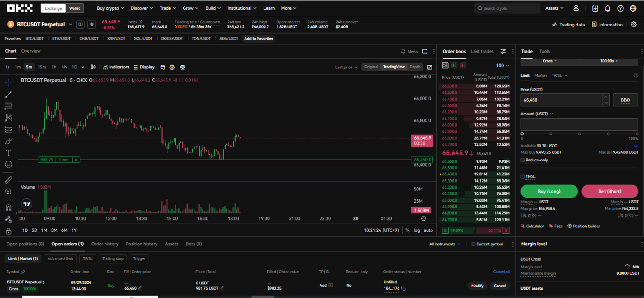Open the language globe icon
Viewport: 644px width, 298px height.
coord(633,8)
